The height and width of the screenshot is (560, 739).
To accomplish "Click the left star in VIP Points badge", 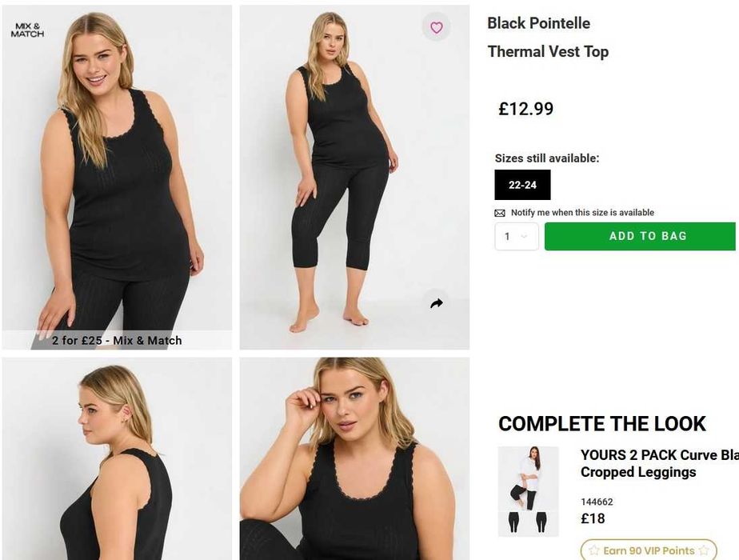I will point(594,551).
